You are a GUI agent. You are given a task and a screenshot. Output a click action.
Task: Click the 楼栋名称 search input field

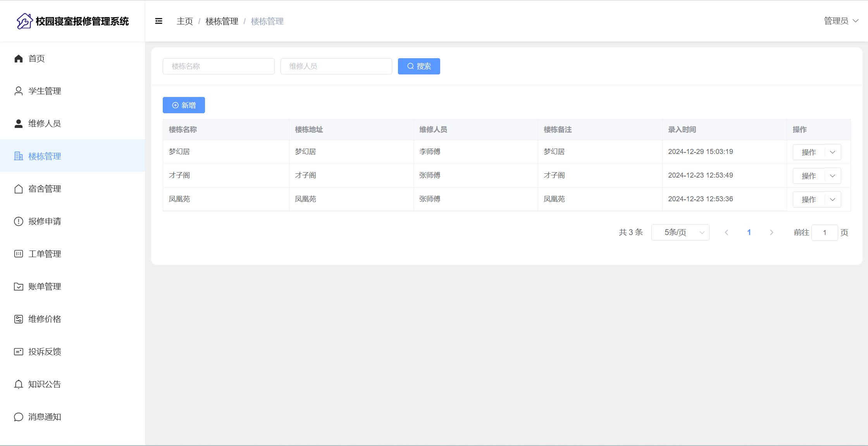tap(219, 66)
